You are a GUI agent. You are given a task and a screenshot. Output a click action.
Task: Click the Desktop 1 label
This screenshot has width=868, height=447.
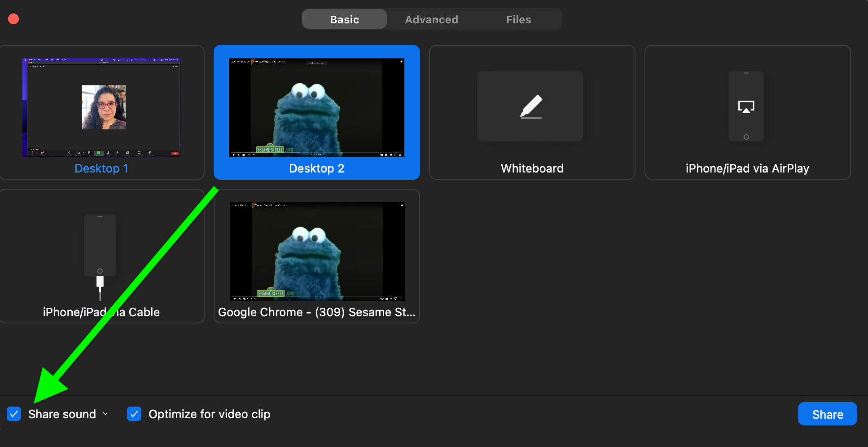pos(101,168)
